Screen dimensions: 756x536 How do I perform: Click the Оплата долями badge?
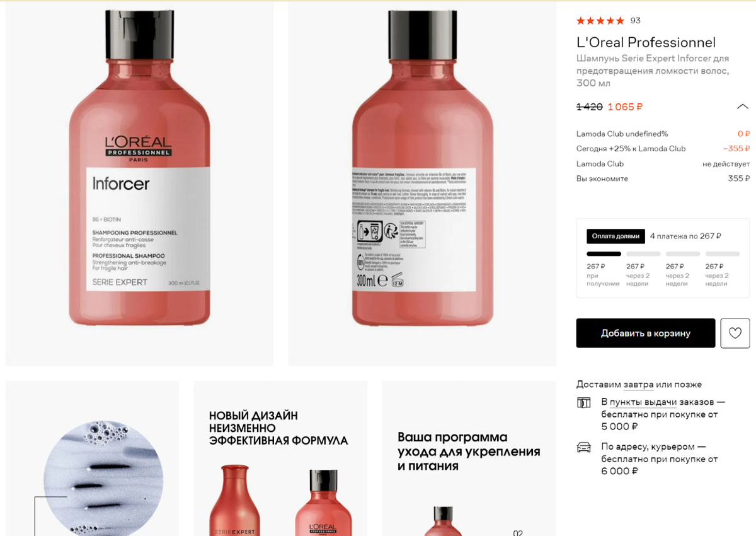(x=616, y=236)
